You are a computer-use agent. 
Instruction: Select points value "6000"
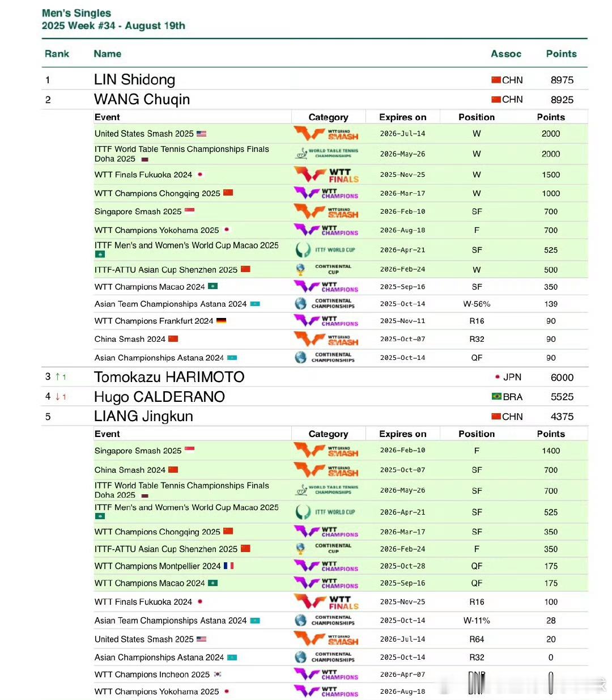point(562,377)
